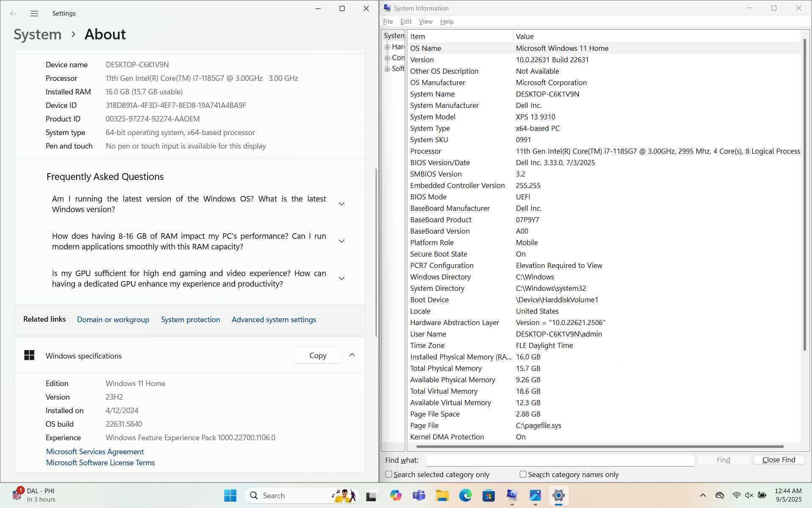Click the battery tray icon

click(x=762, y=495)
